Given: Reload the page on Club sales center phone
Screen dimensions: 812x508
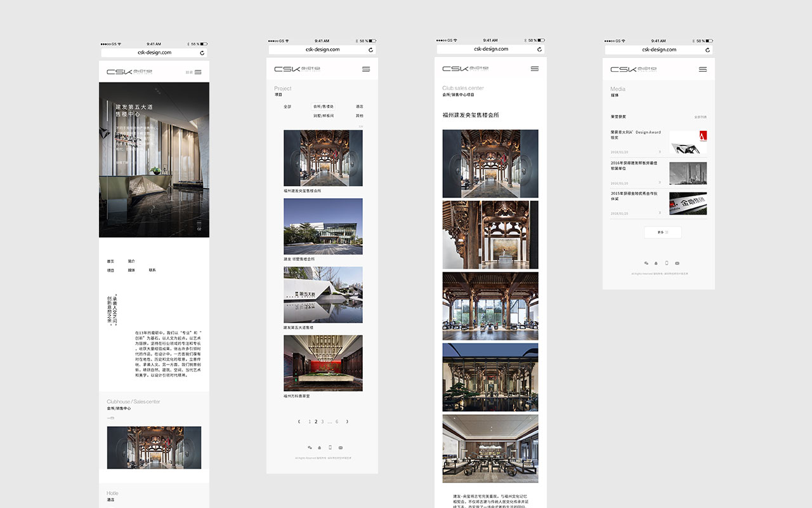Looking at the screenshot, I should [x=540, y=49].
